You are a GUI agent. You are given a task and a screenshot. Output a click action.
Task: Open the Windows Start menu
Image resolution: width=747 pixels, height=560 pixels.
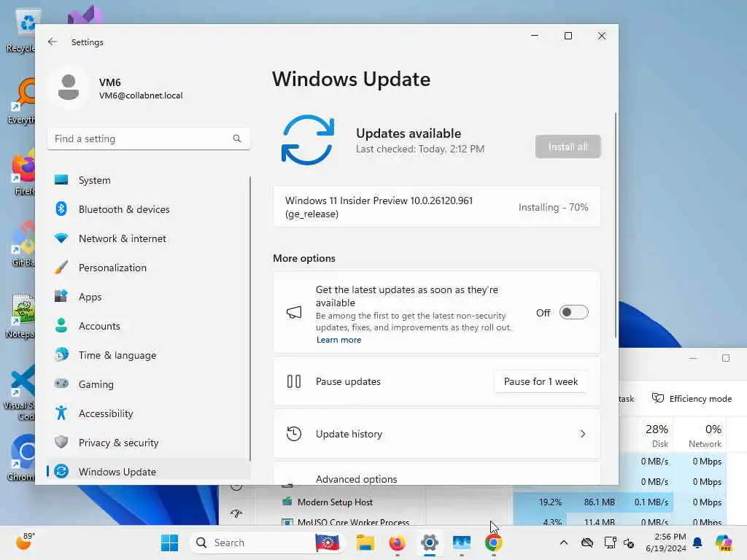(x=169, y=542)
